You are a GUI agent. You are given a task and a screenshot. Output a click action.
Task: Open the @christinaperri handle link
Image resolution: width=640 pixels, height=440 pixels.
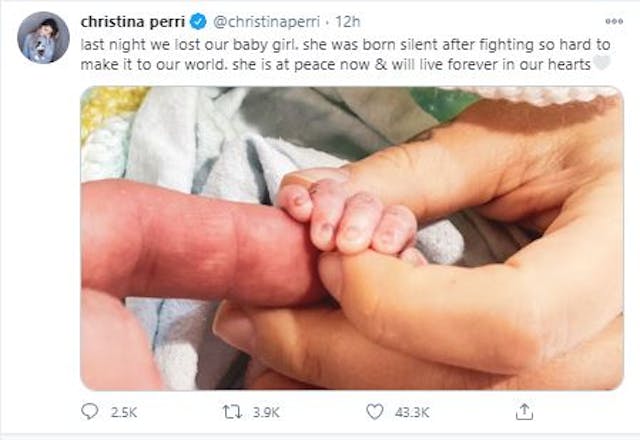click(256, 22)
